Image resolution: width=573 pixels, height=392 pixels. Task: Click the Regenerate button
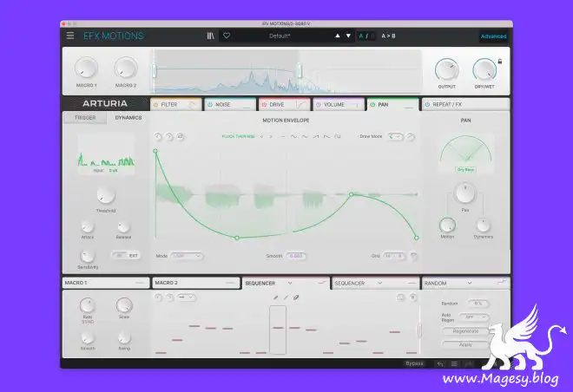pos(464,331)
